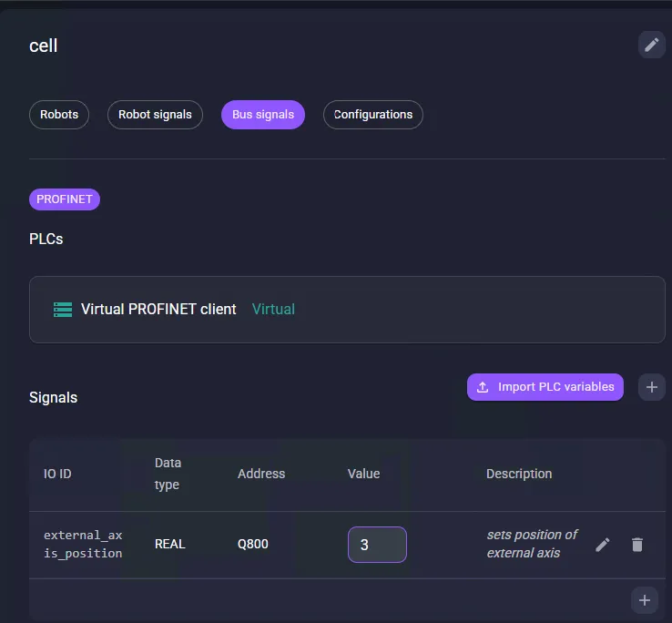This screenshot has height=623, width=672.
Task: Focus the Value input field showing 3
Action: pos(377,545)
